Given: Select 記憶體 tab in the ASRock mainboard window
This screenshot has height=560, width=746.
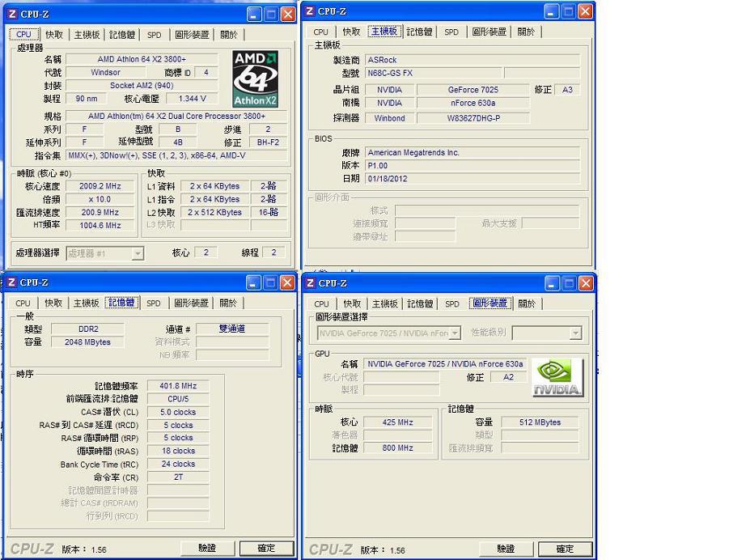Looking at the screenshot, I should tap(420, 32).
